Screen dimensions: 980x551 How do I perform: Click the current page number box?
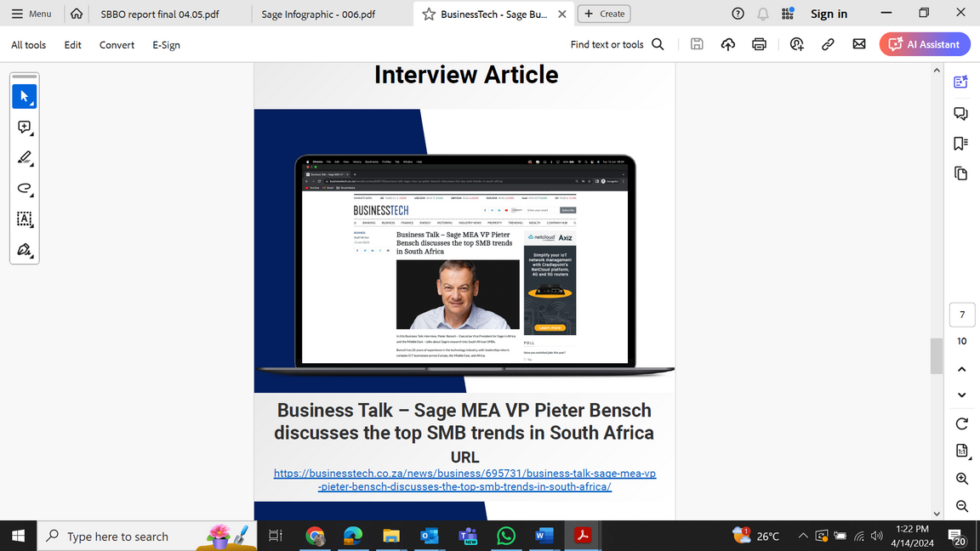(x=962, y=315)
